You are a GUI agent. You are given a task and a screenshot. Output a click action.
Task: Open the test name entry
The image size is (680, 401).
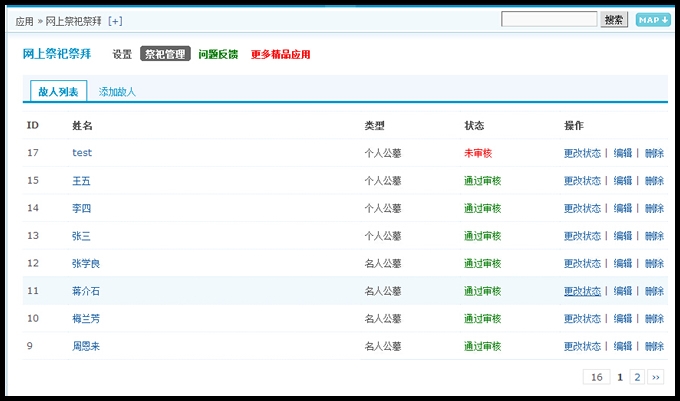[82, 153]
